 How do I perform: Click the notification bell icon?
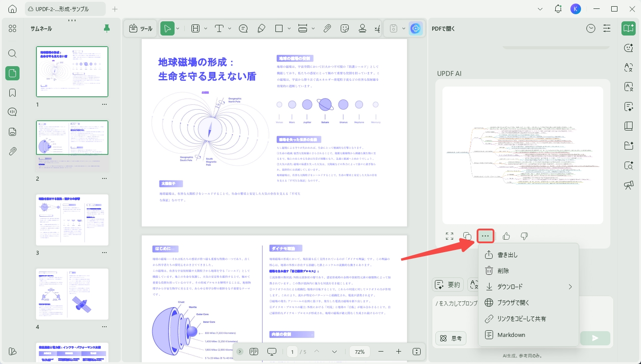(x=558, y=9)
